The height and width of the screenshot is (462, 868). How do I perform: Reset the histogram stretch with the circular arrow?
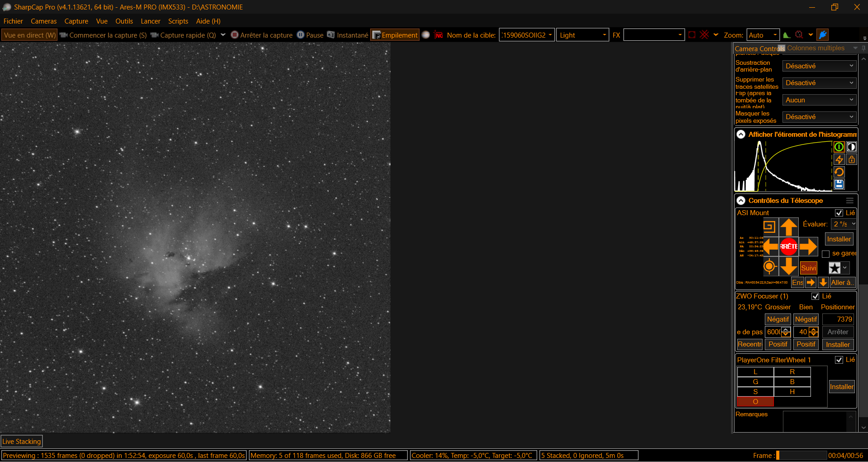[x=839, y=172]
